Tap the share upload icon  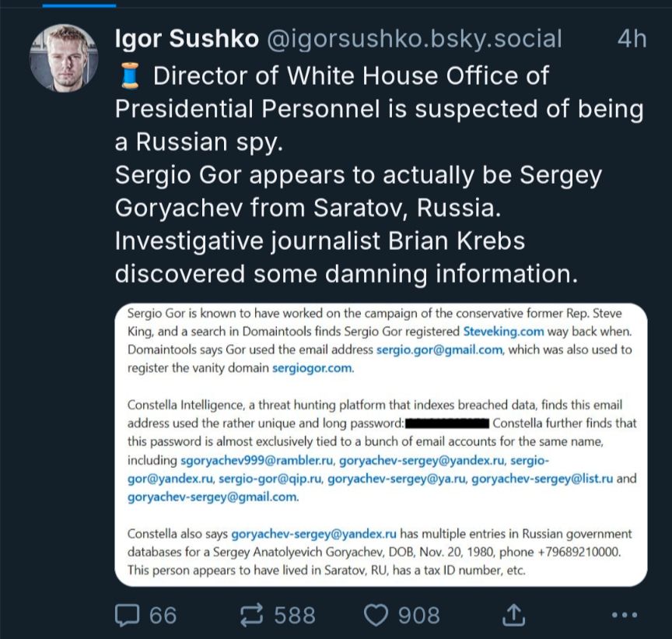513,615
